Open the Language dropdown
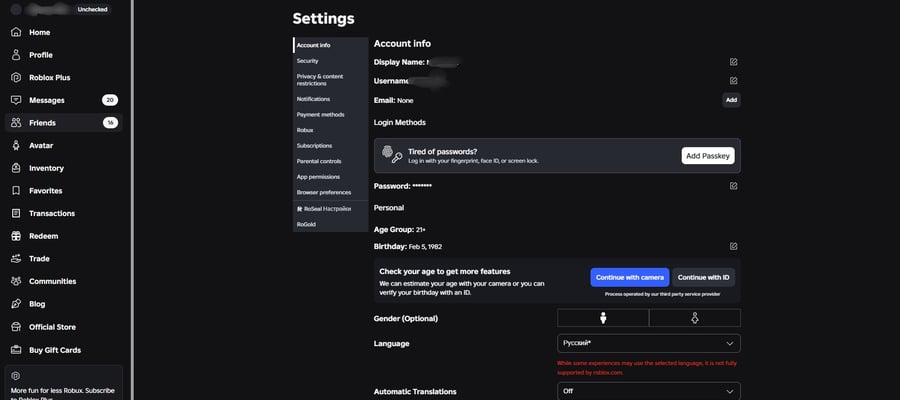Image resolution: width=900 pixels, height=400 pixels. (x=649, y=343)
